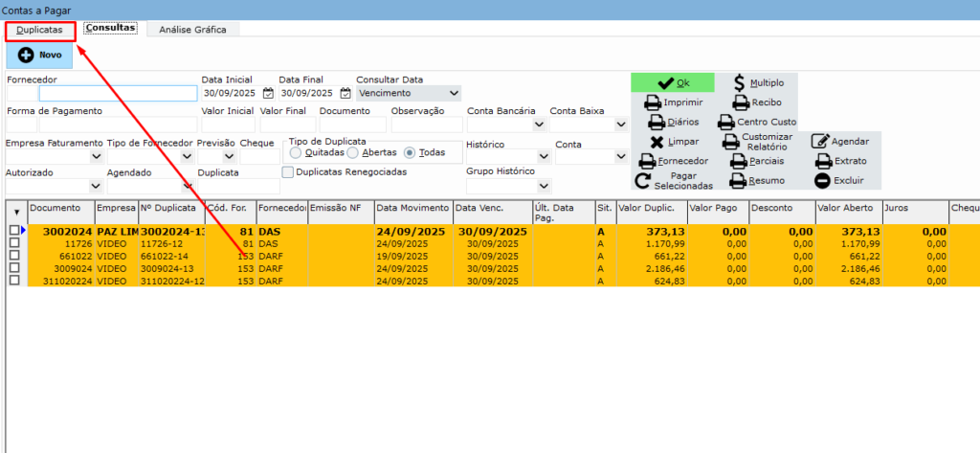The width and height of the screenshot is (980, 453).
Task: Click the Fornecedor name input field
Action: [x=118, y=94]
